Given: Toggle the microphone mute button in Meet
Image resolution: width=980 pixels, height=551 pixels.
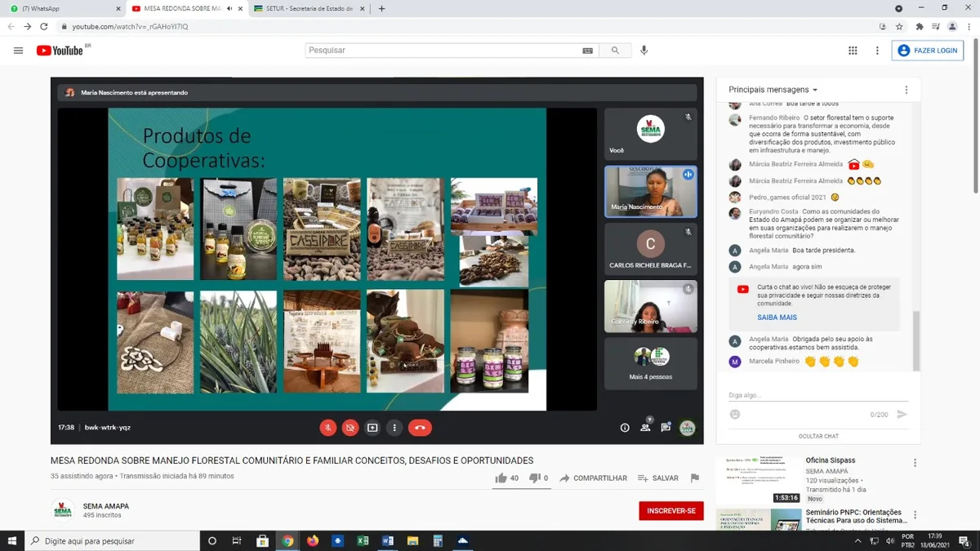Looking at the screenshot, I should 327,428.
